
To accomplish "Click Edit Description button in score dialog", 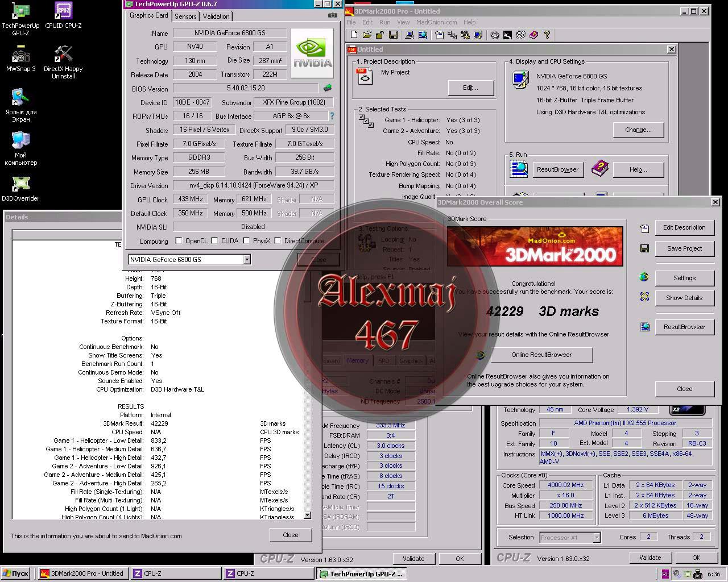I will [x=684, y=227].
